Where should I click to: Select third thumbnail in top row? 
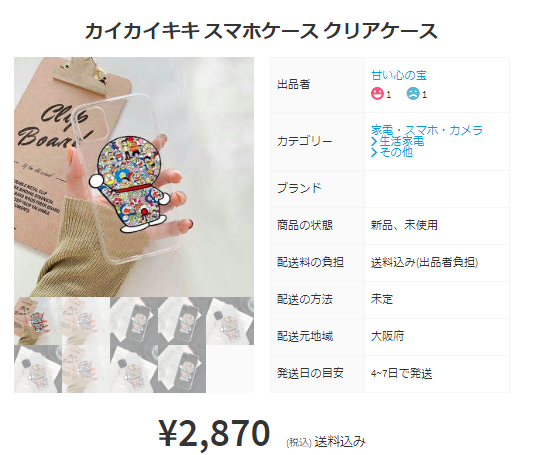click(134, 321)
